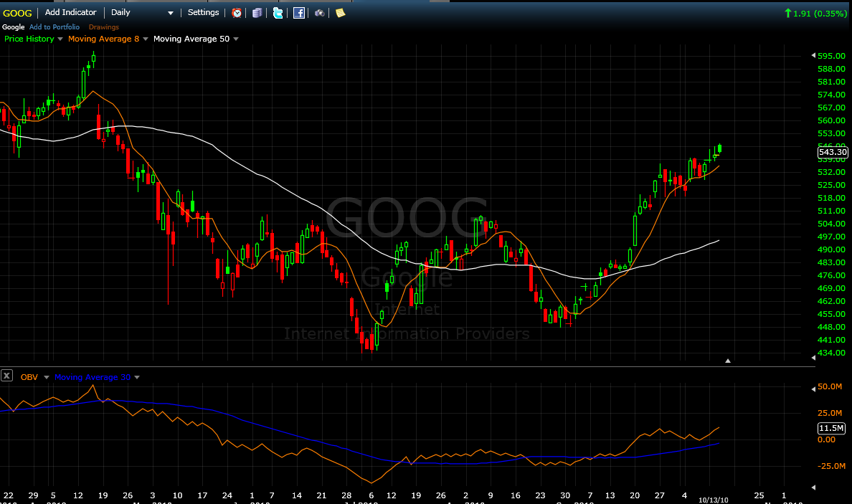Click the Price History label
Image resolution: width=852 pixels, height=504 pixels.
click(x=29, y=39)
